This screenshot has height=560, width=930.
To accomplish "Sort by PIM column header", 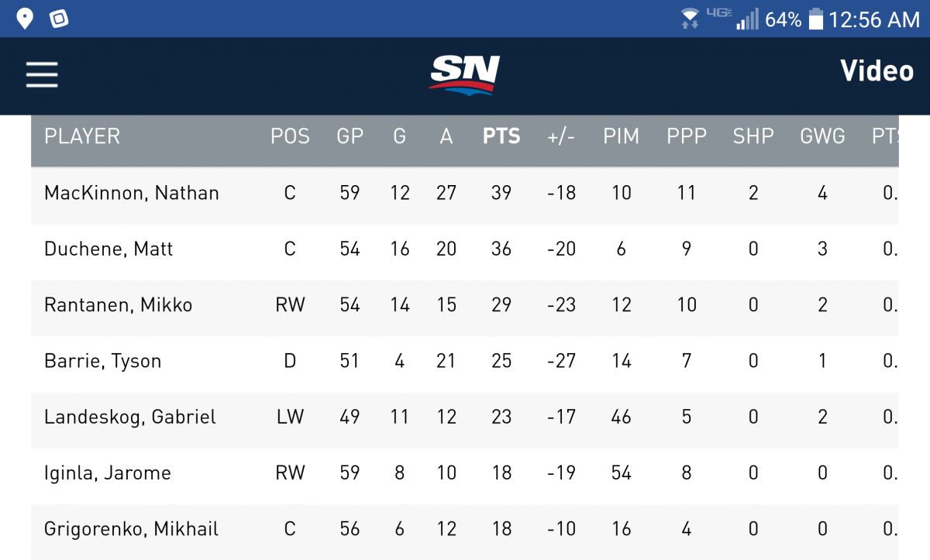I will pyautogui.click(x=622, y=136).
